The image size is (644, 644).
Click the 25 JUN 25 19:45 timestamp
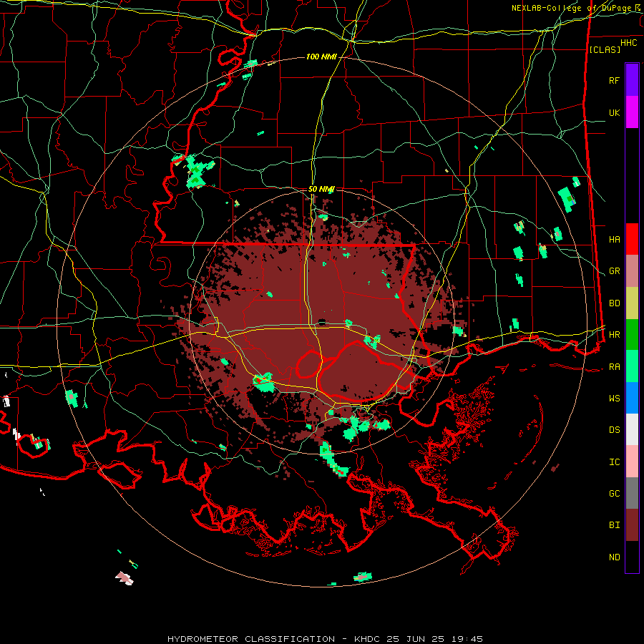[435, 639]
